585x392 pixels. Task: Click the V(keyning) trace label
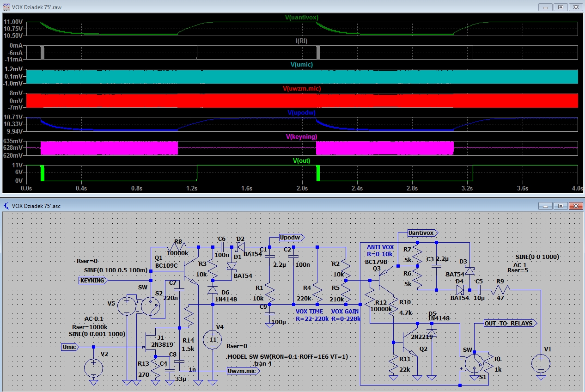point(301,136)
